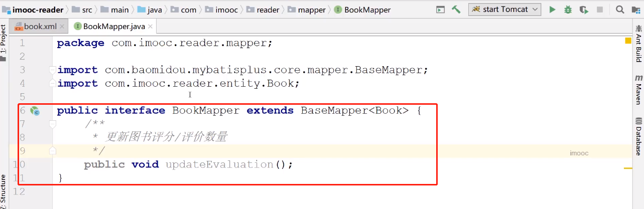Click the fold end marker on line 9

click(x=52, y=150)
